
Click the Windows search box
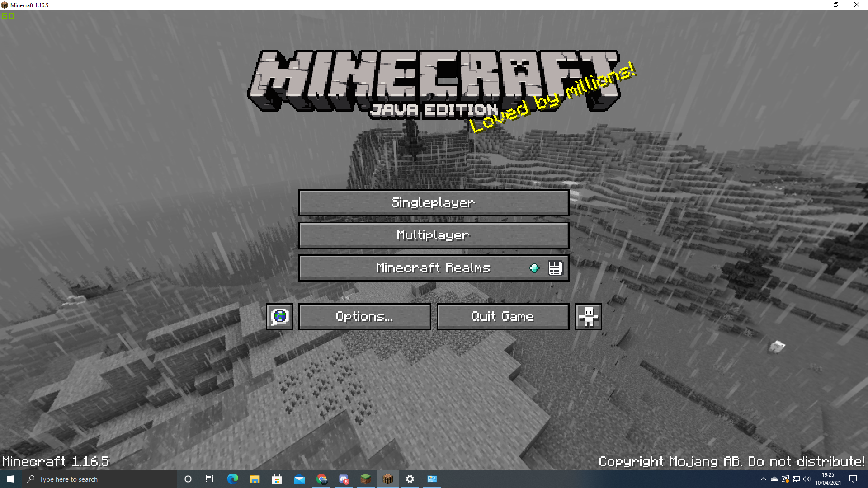point(99,479)
